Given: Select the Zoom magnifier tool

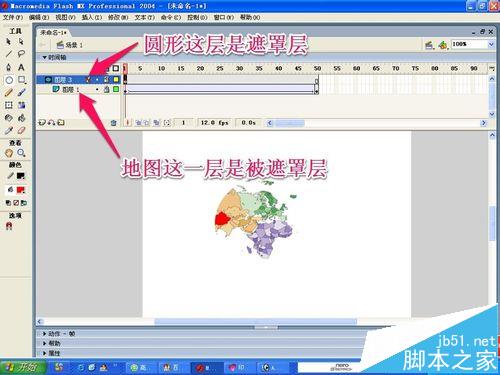Looking at the screenshot, I should pos(21,153).
